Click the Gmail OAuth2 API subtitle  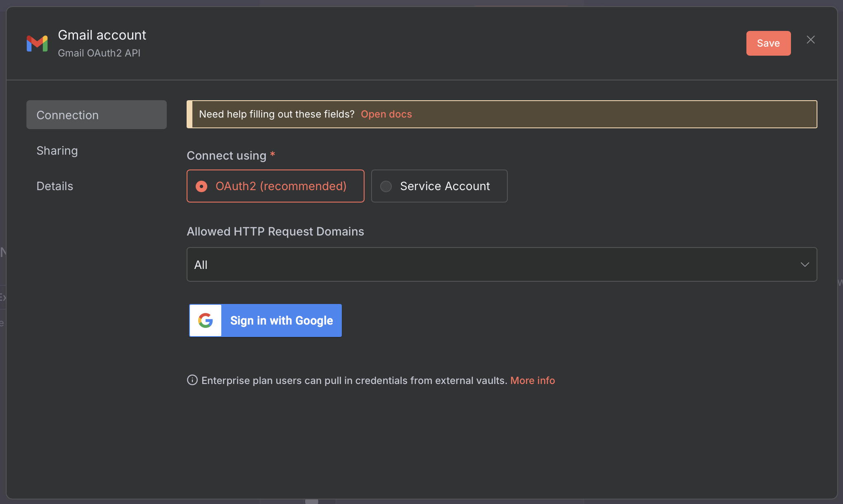tap(99, 53)
